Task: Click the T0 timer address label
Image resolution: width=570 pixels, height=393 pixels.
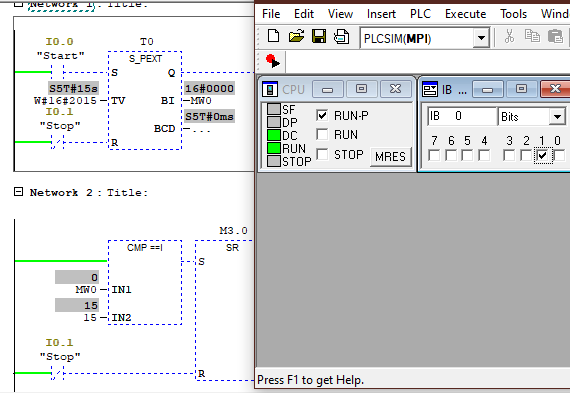Action: [x=147, y=41]
